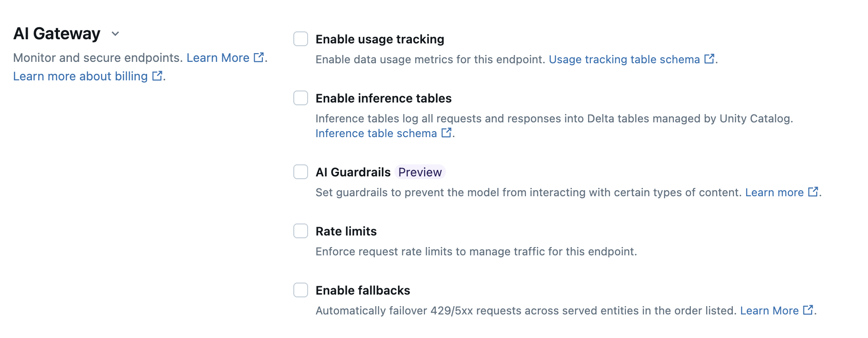Check the Rate limits checkbox
The image size is (868, 338).
coord(300,231)
